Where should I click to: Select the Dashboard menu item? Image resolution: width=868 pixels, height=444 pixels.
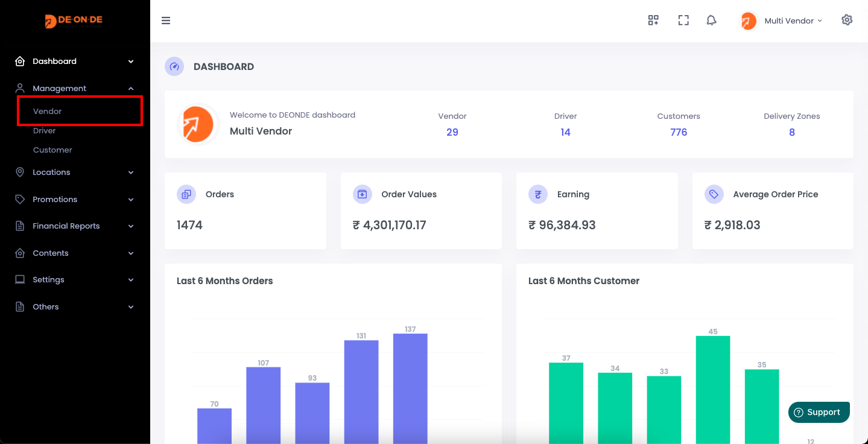click(x=75, y=62)
